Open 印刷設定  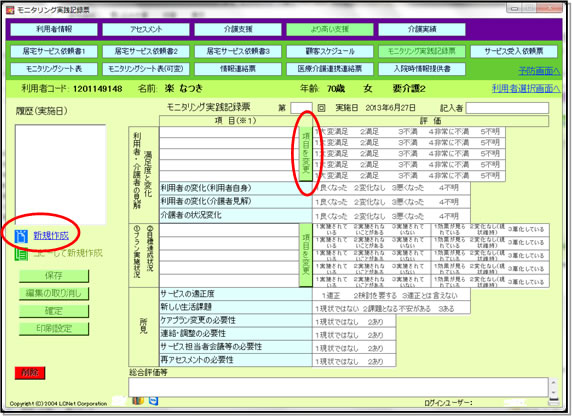tap(54, 329)
